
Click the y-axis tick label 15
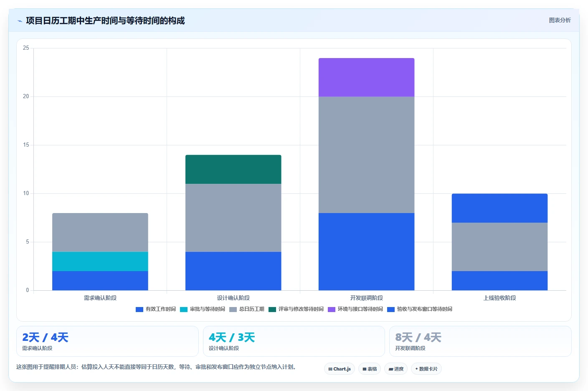(26, 145)
